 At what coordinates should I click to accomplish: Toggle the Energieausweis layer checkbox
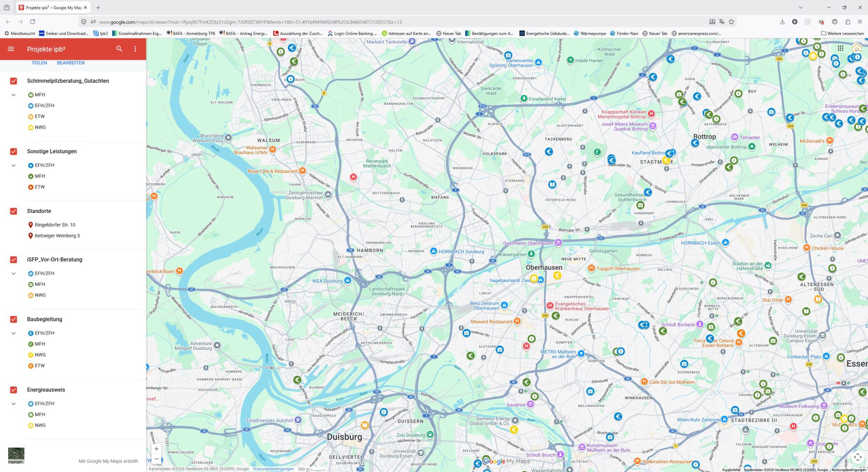click(x=14, y=390)
